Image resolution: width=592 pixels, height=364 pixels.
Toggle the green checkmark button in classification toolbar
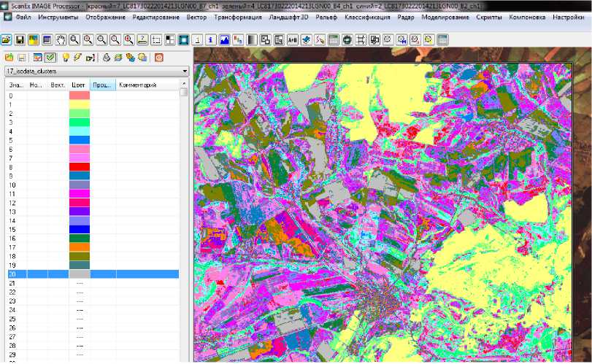coord(50,57)
